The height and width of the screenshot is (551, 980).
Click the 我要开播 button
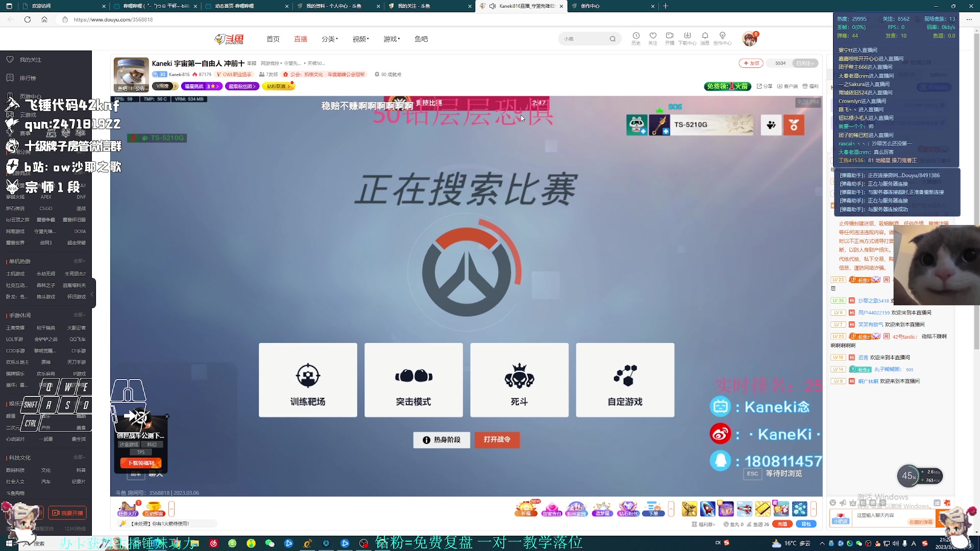(67, 513)
